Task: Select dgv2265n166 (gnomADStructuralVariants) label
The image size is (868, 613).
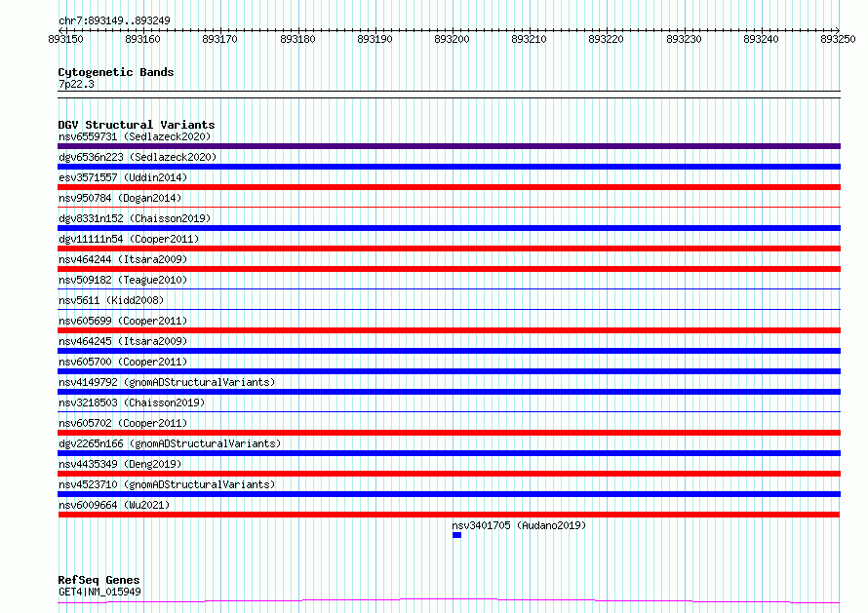Action: [x=170, y=443]
